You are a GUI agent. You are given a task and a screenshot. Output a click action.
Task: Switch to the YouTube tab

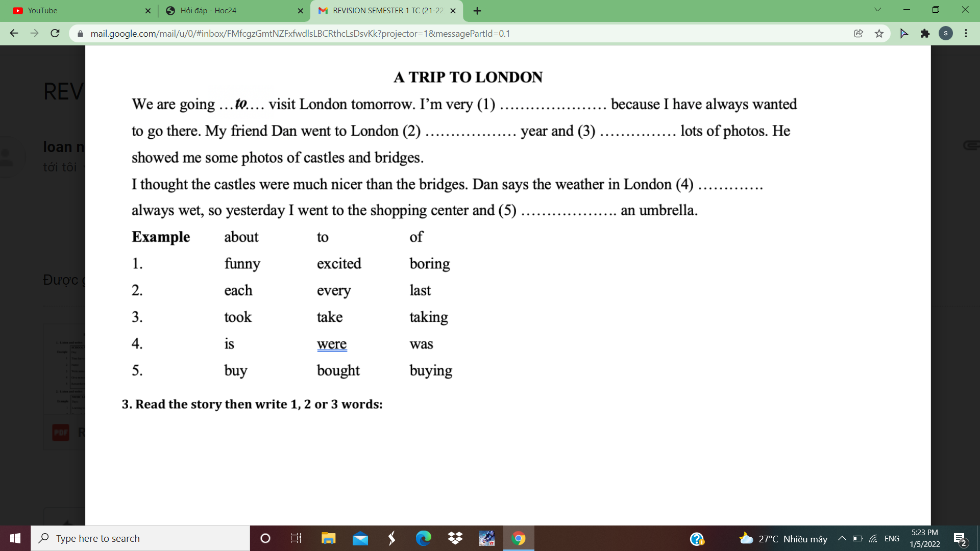coord(77,11)
